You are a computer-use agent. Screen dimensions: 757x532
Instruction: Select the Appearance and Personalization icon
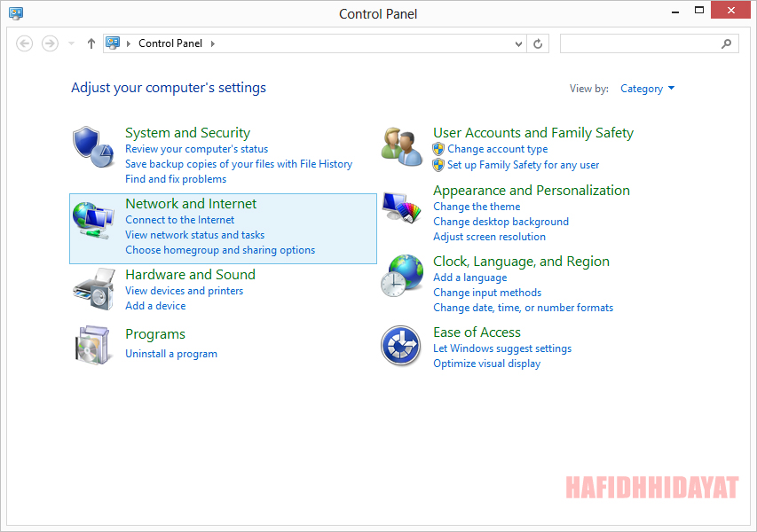pyautogui.click(x=401, y=207)
